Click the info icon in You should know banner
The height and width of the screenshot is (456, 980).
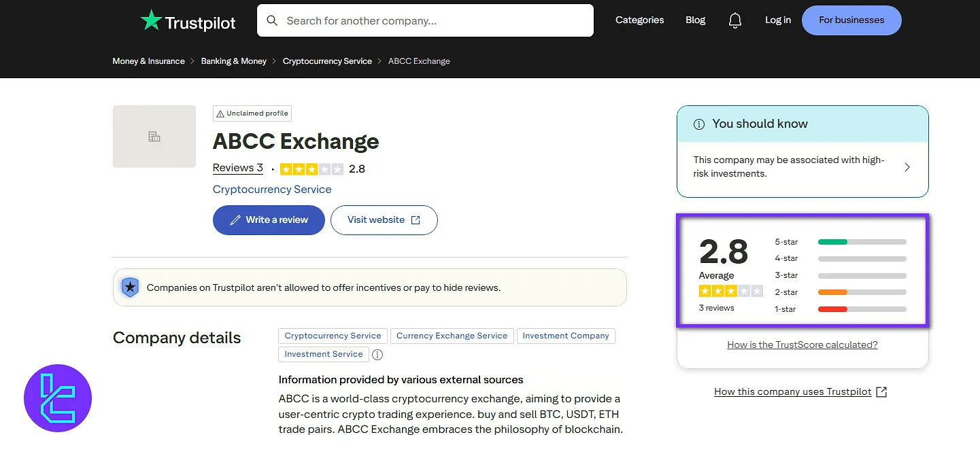(x=699, y=124)
